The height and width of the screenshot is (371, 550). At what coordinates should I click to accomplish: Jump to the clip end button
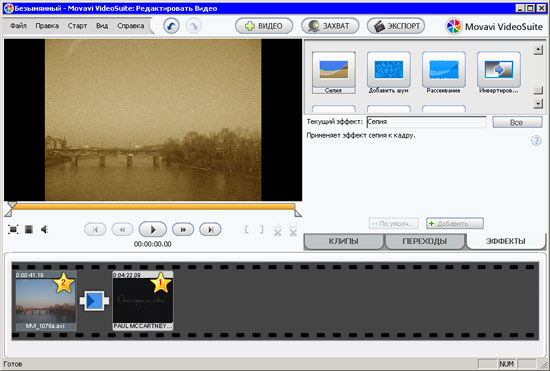(210, 230)
